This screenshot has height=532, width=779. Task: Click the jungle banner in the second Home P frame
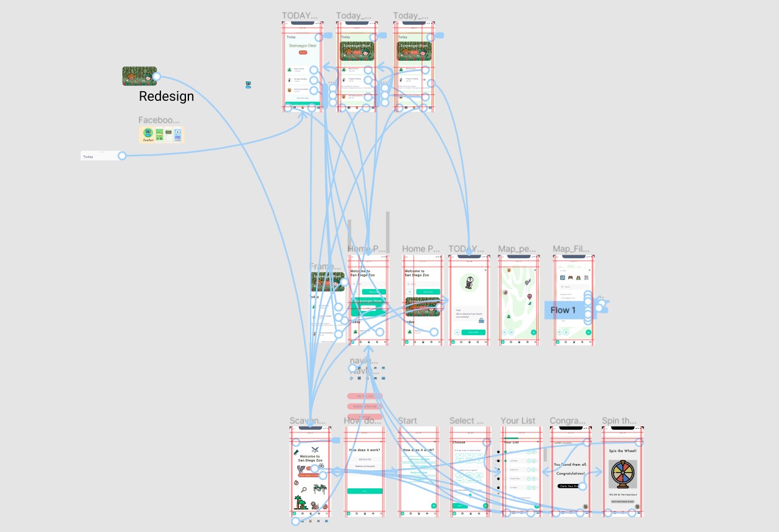pos(423,306)
